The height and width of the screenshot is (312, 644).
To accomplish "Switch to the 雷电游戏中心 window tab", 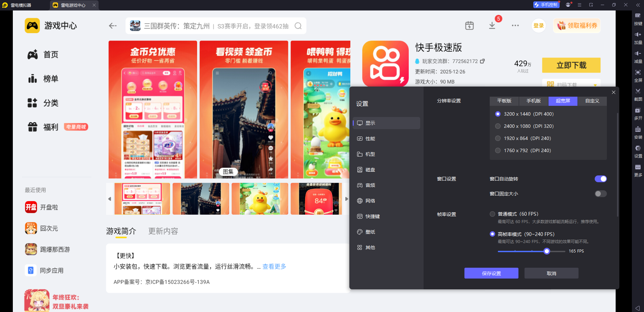I will pyautogui.click(x=73, y=5).
